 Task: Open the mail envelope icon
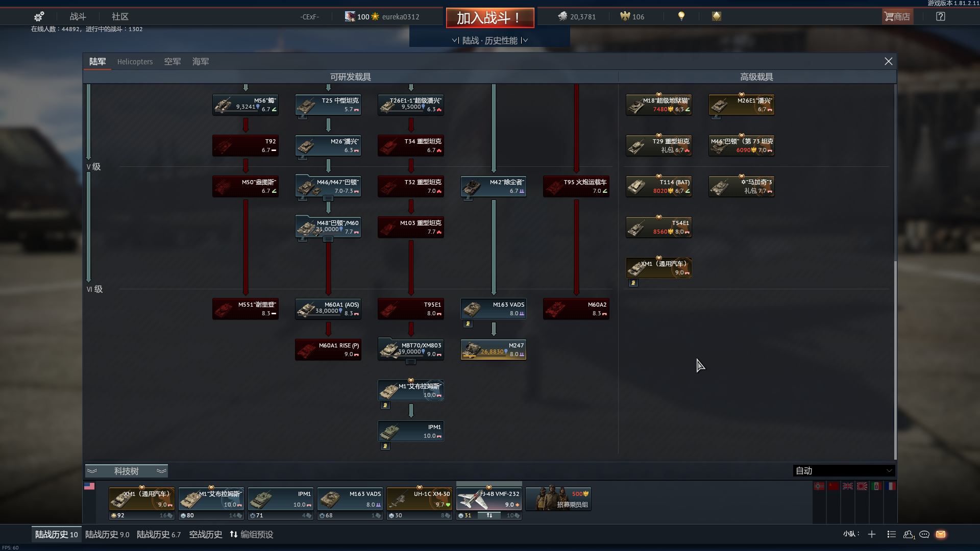(x=941, y=534)
